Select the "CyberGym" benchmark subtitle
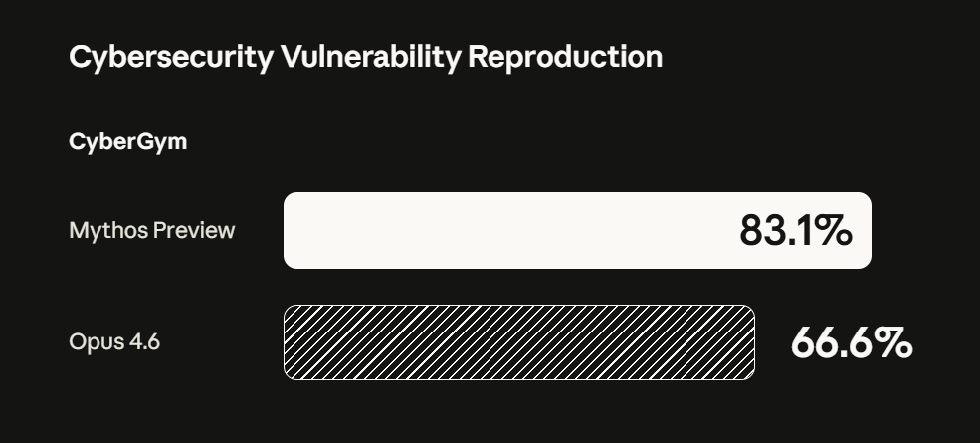980x443 pixels. point(127,142)
